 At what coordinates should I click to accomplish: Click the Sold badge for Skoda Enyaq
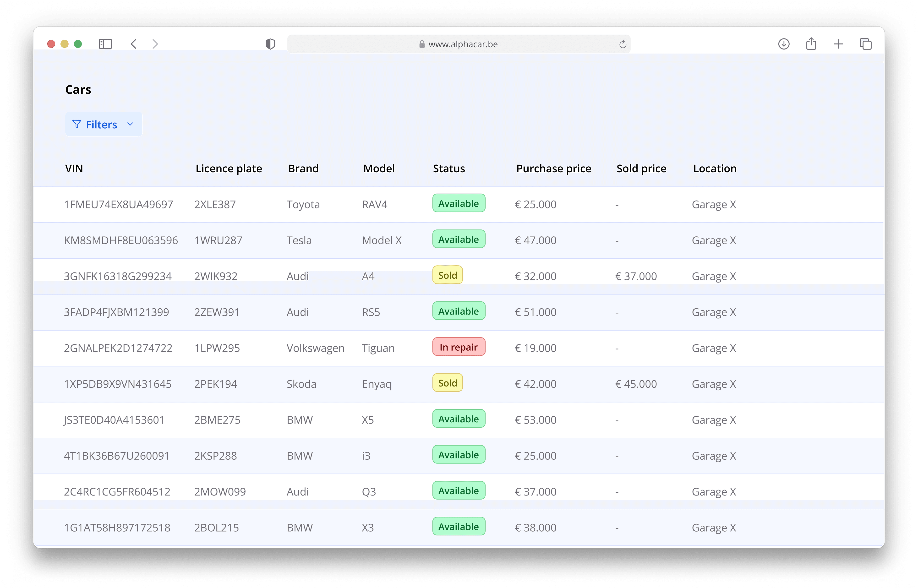(448, 383)
